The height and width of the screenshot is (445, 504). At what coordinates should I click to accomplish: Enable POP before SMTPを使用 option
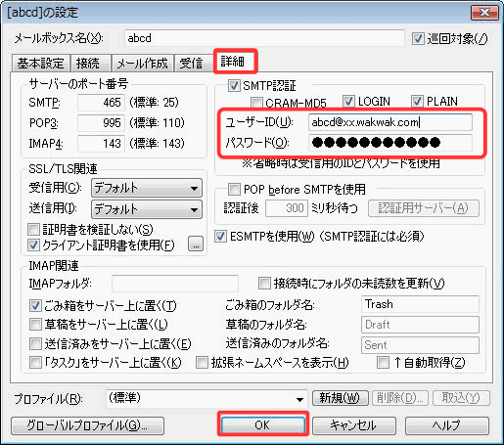234,189
